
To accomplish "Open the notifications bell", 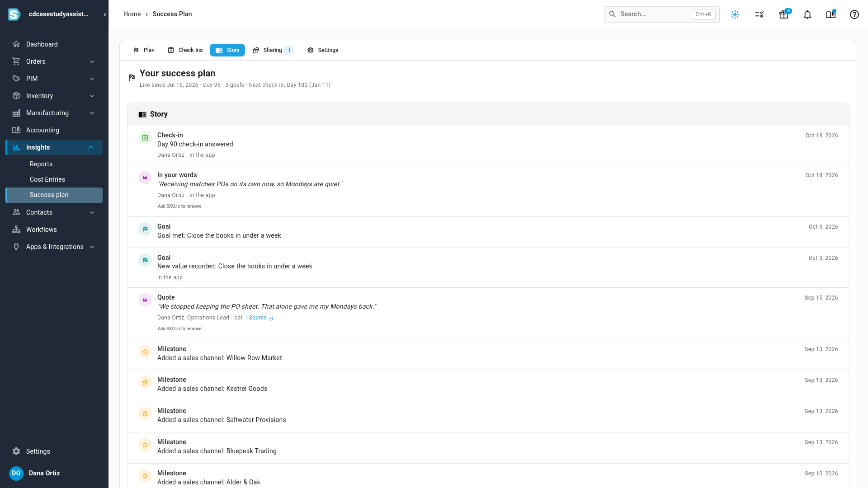I will click(x=807, y=14).
